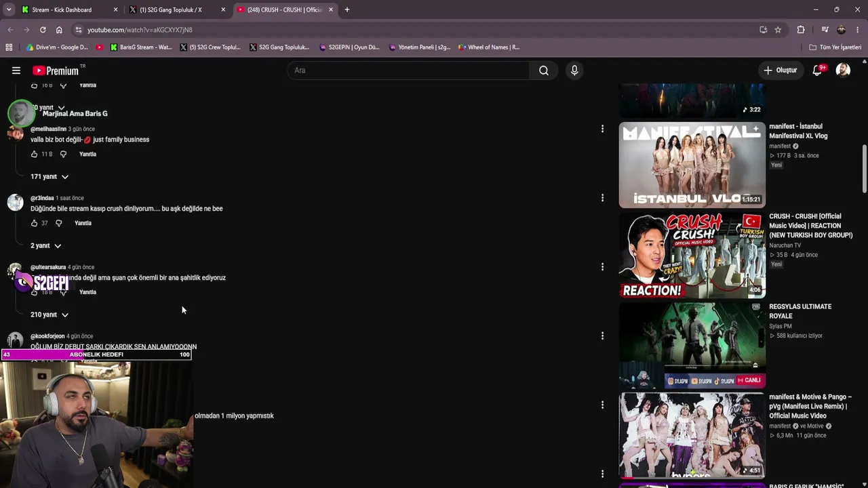Reply with Yanıtla on the @melihaasllnn comment

(87, 155)
